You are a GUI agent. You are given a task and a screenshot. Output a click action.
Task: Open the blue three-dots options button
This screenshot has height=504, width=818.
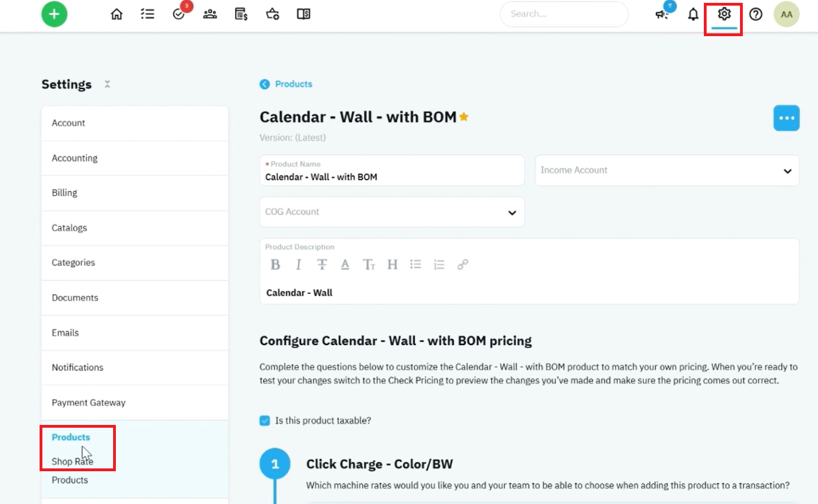786,118
